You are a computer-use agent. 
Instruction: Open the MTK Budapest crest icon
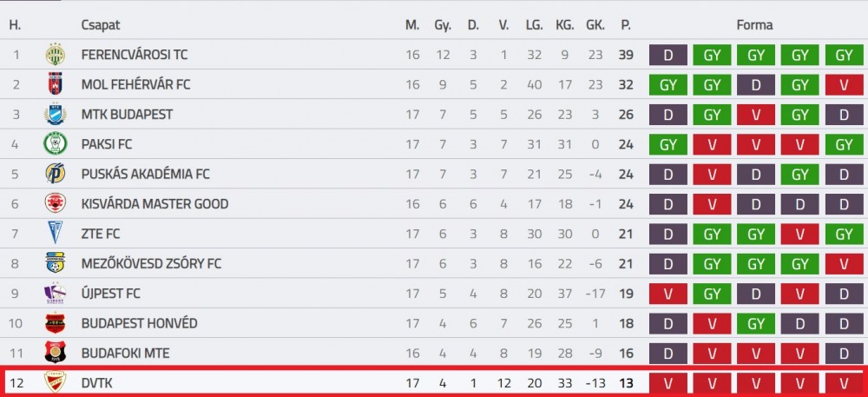tap(56, 114)
